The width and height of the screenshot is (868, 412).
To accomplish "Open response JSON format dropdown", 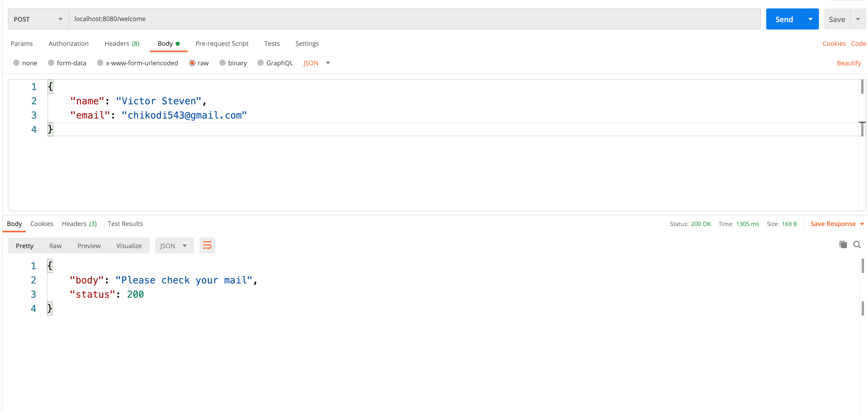I will [174, 246].
